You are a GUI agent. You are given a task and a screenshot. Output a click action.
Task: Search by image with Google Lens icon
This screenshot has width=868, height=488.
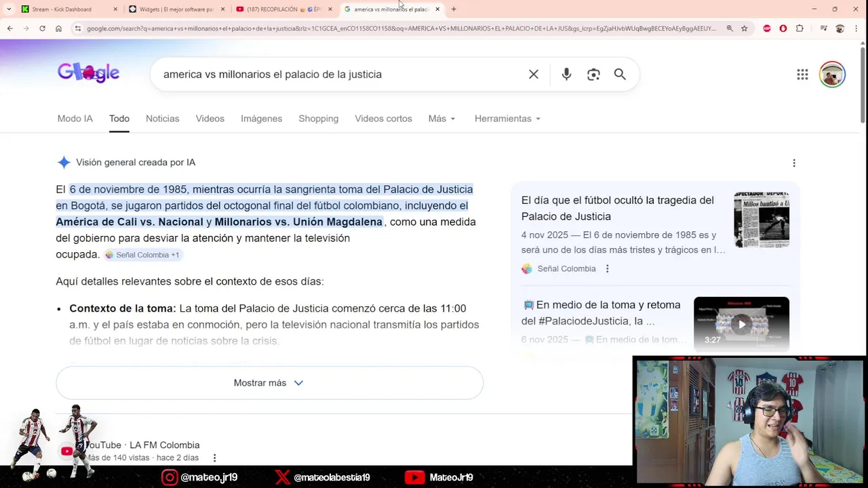(593, 75)
